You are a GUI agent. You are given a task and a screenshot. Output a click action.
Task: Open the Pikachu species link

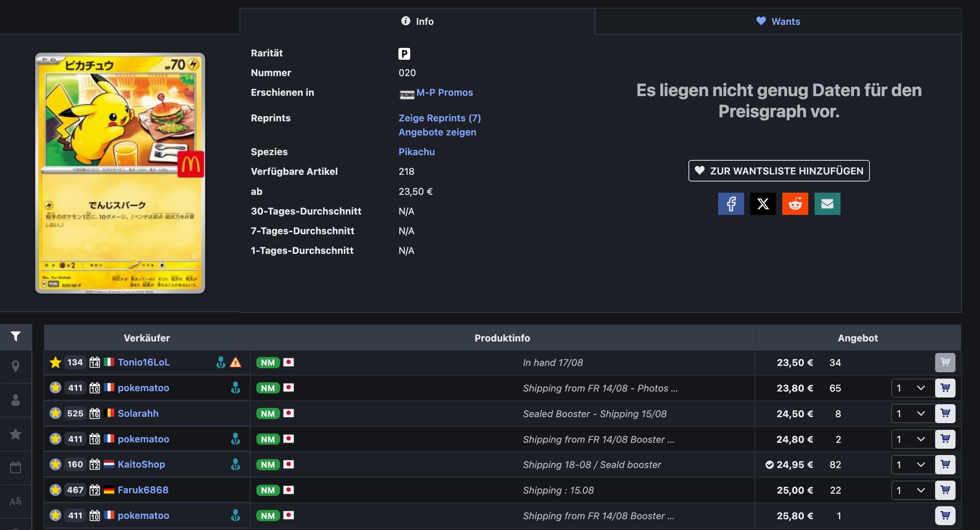pyautogui.click(x=416, y=152)
